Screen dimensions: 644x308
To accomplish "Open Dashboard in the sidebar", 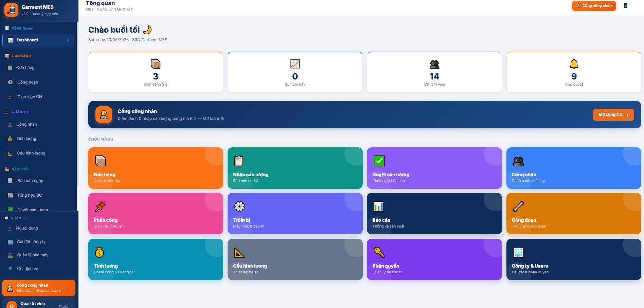I will tap(38, 40).
